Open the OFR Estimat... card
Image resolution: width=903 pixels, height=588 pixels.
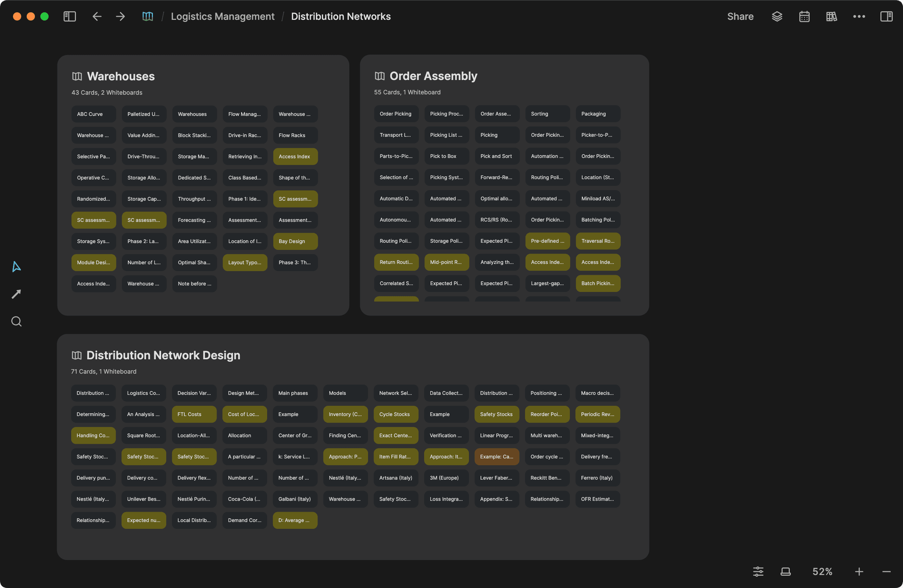coord(598,499)
